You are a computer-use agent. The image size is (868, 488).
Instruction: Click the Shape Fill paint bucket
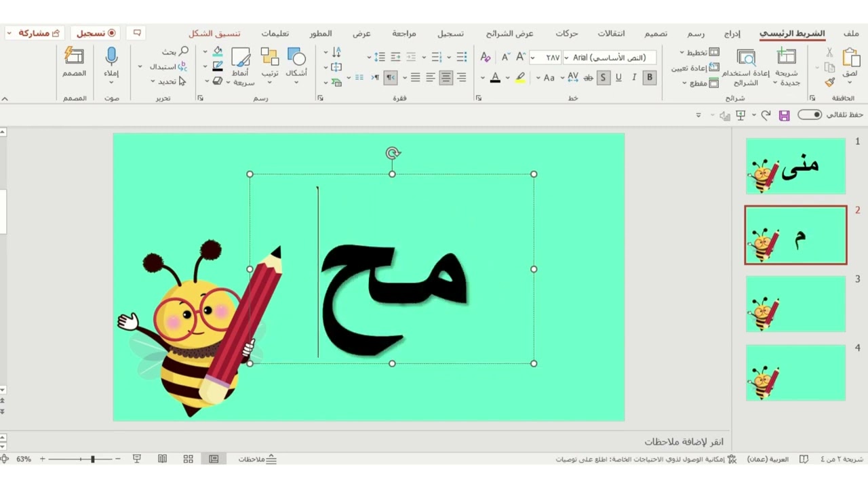[x=217, y=52]
